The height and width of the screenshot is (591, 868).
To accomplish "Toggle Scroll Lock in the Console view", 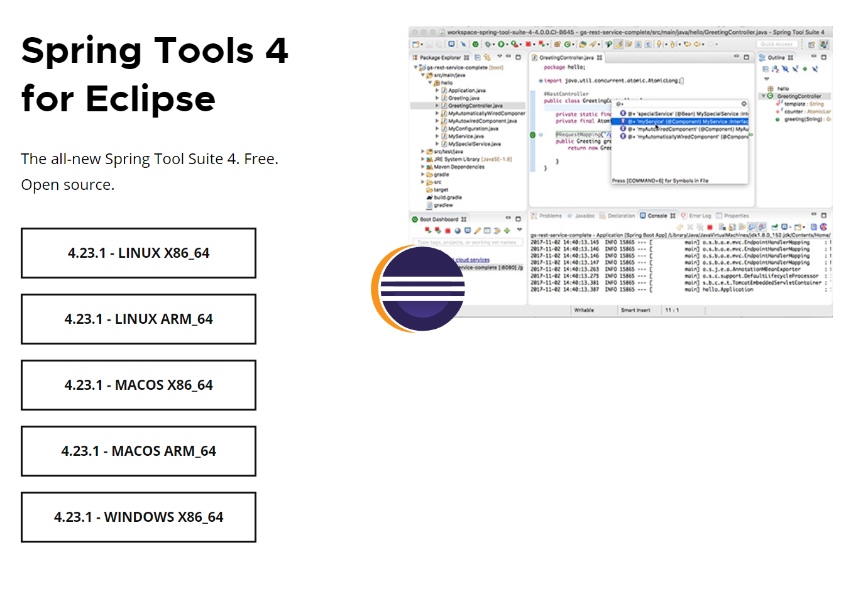I will click(732, 226).
